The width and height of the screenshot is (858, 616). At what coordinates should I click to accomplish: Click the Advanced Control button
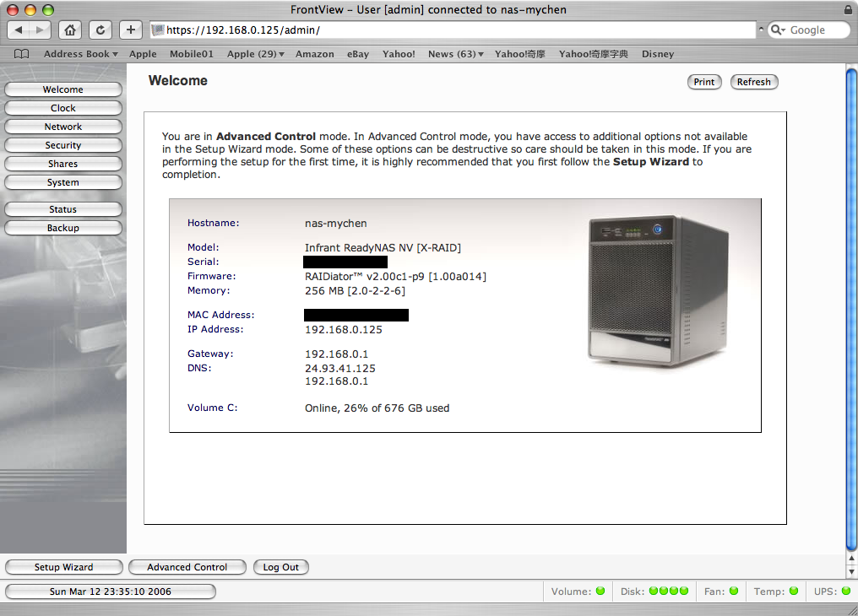tap(187, 567)
